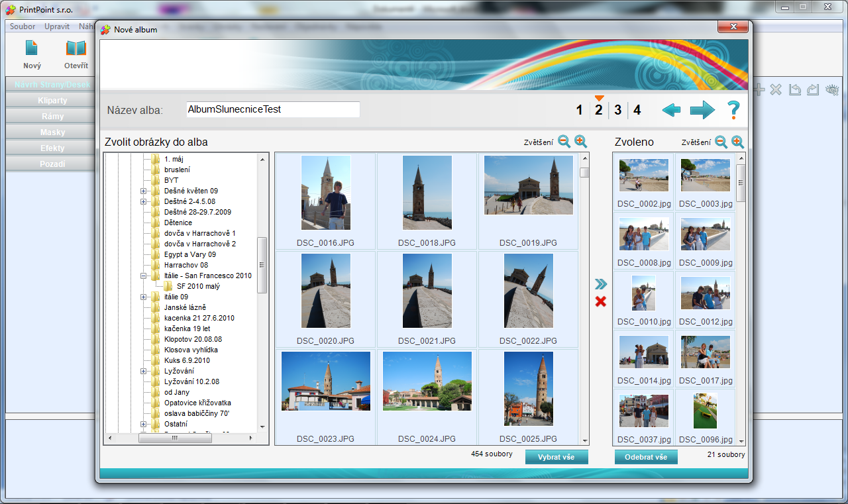
Task: Click the Otevřít open-book icon
Action: click(x=76, y=48)
